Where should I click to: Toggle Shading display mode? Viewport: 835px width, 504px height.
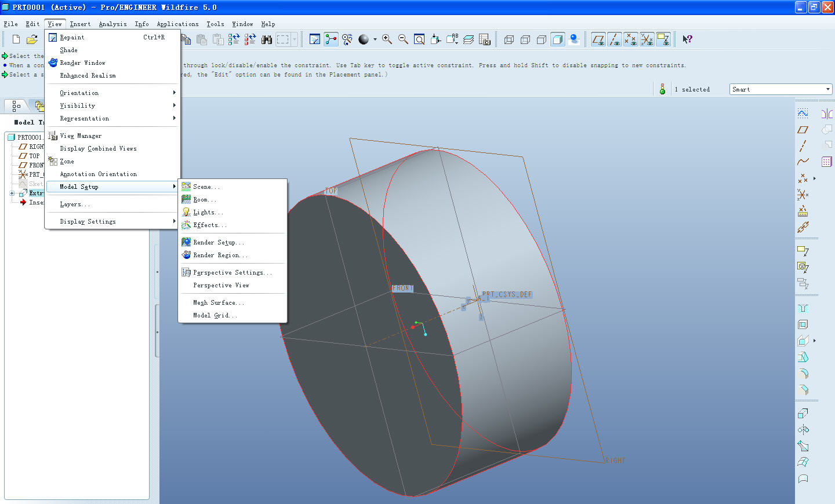pyautogui.click(x=558, y=39)
